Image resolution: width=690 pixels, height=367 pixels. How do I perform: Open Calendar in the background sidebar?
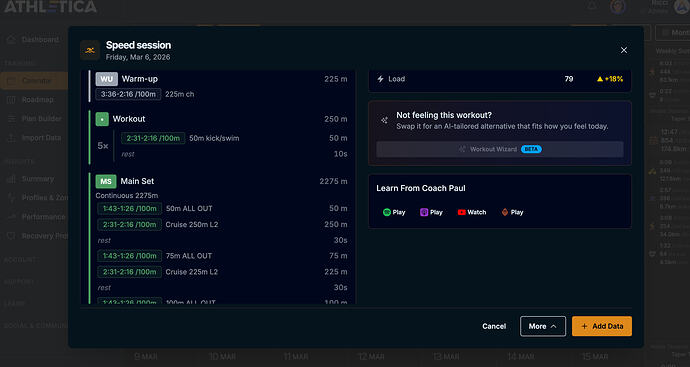33,81
